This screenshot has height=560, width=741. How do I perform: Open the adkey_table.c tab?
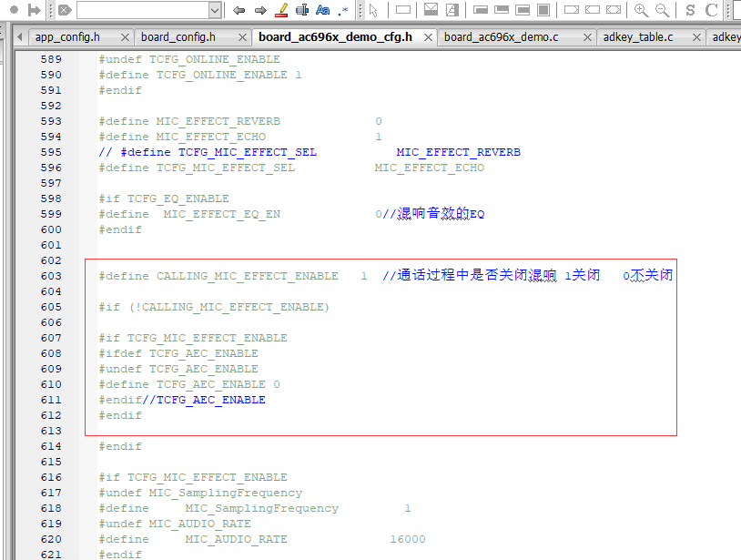point(638,36)
